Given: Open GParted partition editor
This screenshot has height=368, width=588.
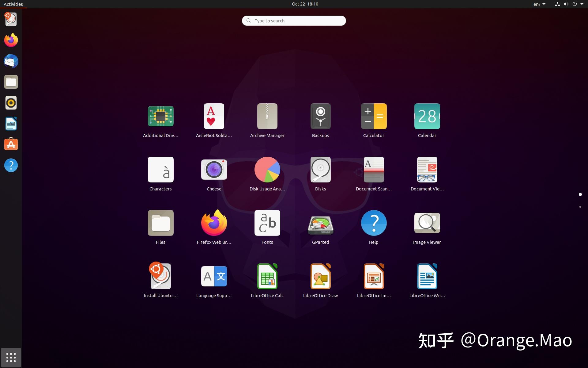Looking at the screenshot, I should pyautogui.click(x=320, y=223).
